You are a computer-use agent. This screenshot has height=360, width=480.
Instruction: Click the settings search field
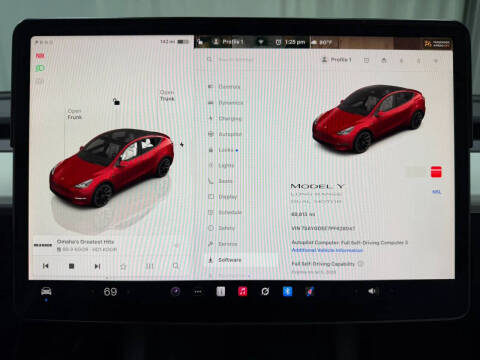tap(233, 60)
